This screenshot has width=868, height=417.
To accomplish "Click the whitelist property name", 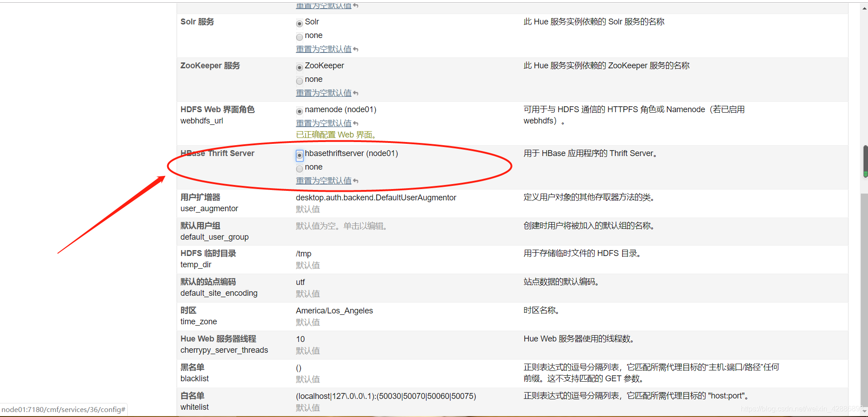I will [195, 407].
